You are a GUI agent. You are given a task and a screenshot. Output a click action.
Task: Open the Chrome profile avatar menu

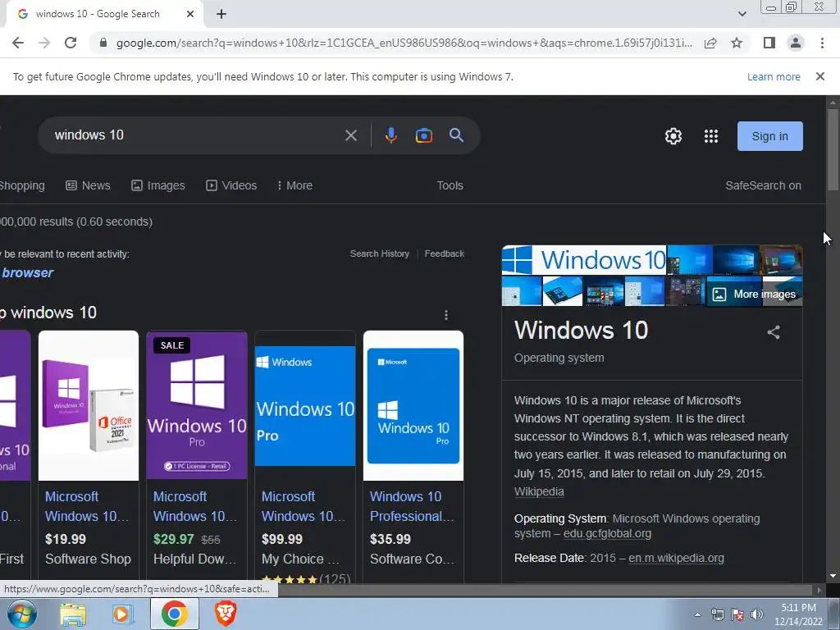tap(796, 43)
